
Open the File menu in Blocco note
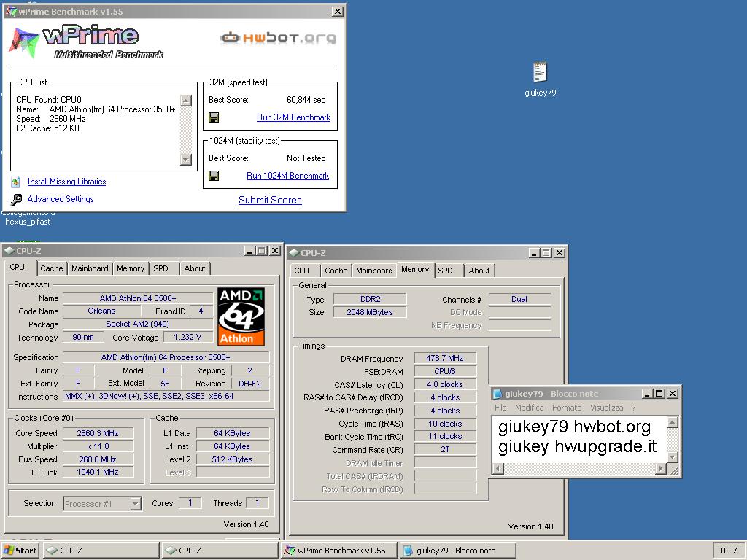pyautogui.click(x=500, y=408)
